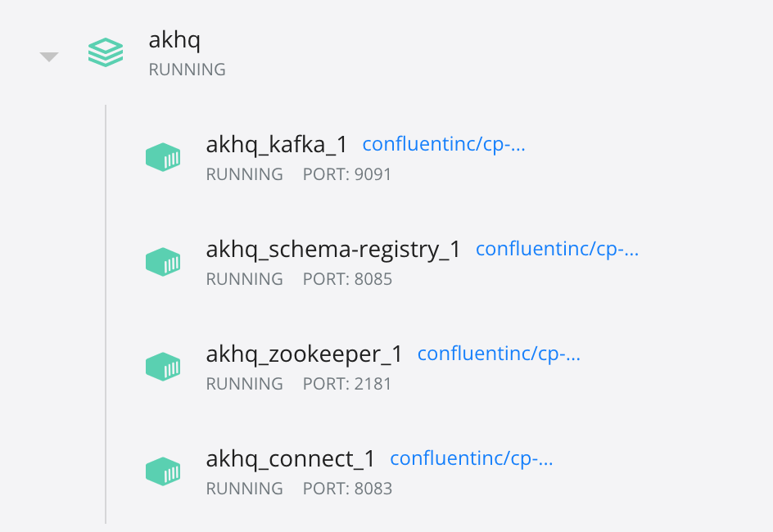The image size is (773, 532).
Task: Click the container icon above PORT: 8083
Action: point(163,471)
